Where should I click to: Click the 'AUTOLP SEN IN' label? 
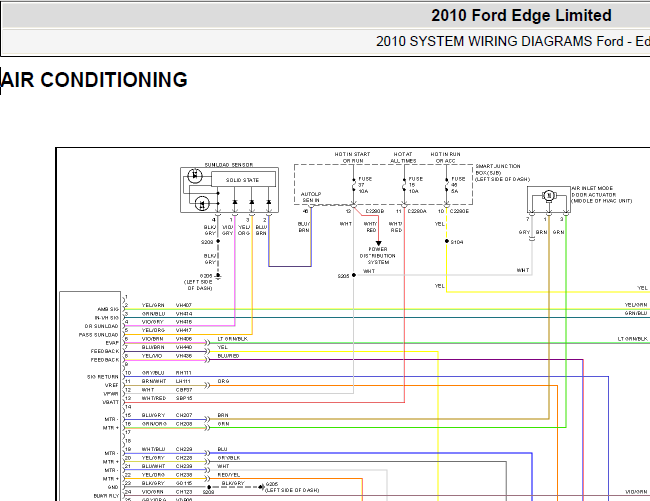[x=311, y=197]
